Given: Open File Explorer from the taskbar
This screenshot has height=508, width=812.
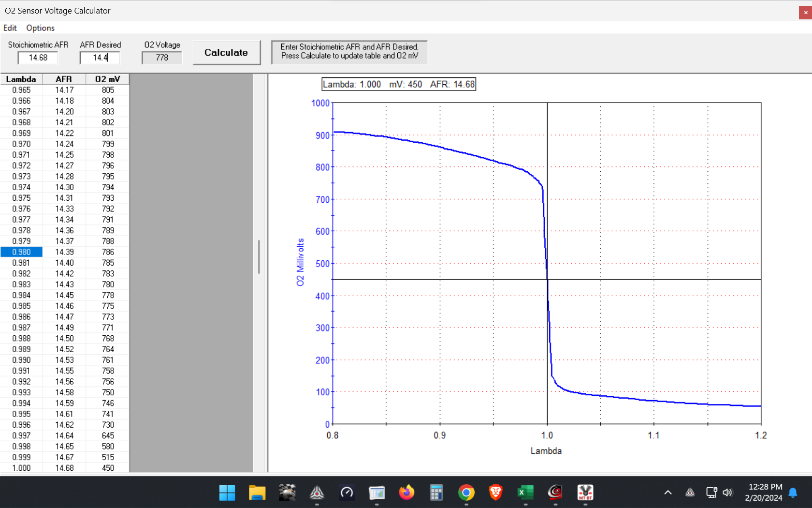Looking at the screenshot, I should [257, 493].
